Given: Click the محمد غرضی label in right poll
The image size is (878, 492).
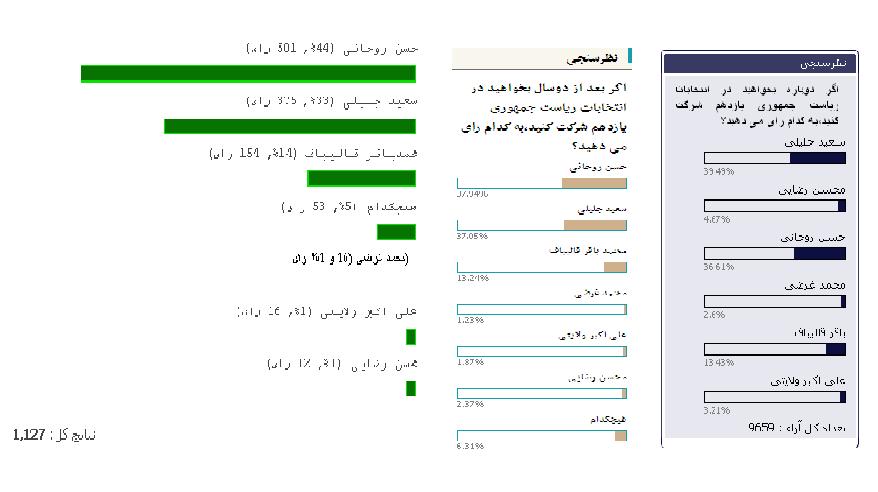Looking at the screenshot, I should 815,285.
